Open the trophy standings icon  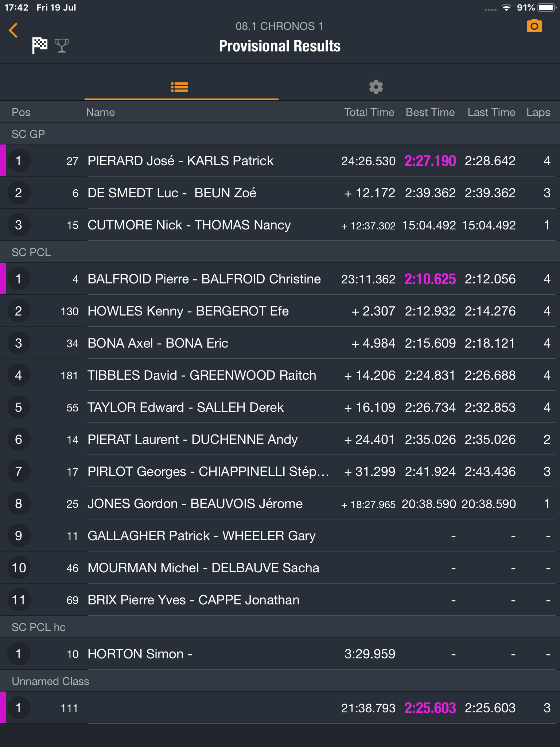[62, 46]
